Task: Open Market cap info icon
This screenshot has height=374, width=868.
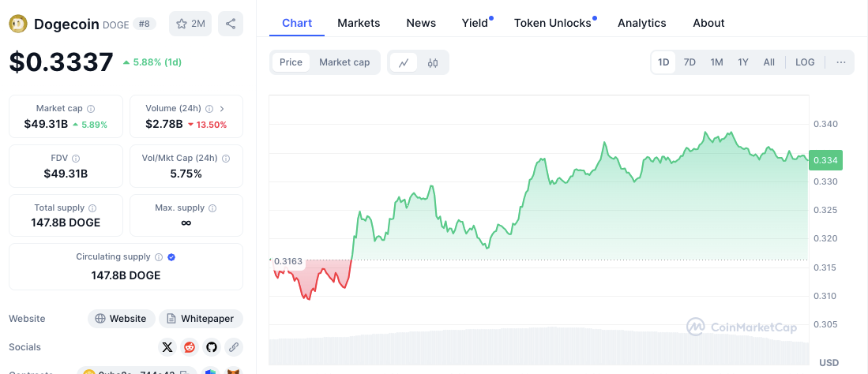Action: (91, 109)
